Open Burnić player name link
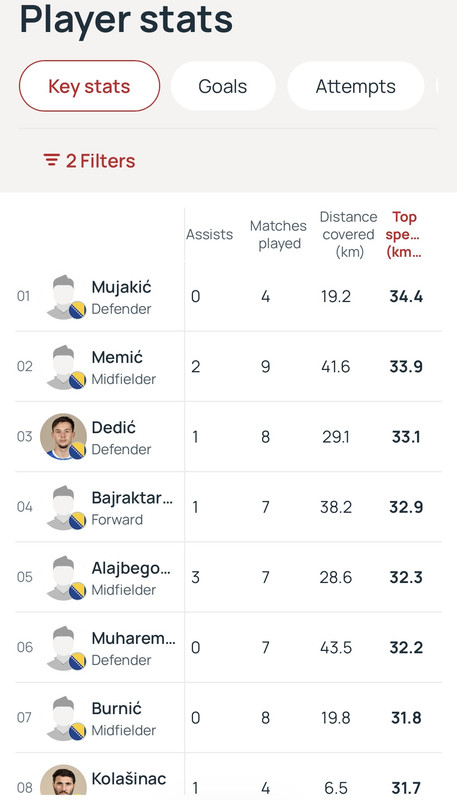Screen dimensions: 457x800 pyautogui.click(x=116, y=708)
